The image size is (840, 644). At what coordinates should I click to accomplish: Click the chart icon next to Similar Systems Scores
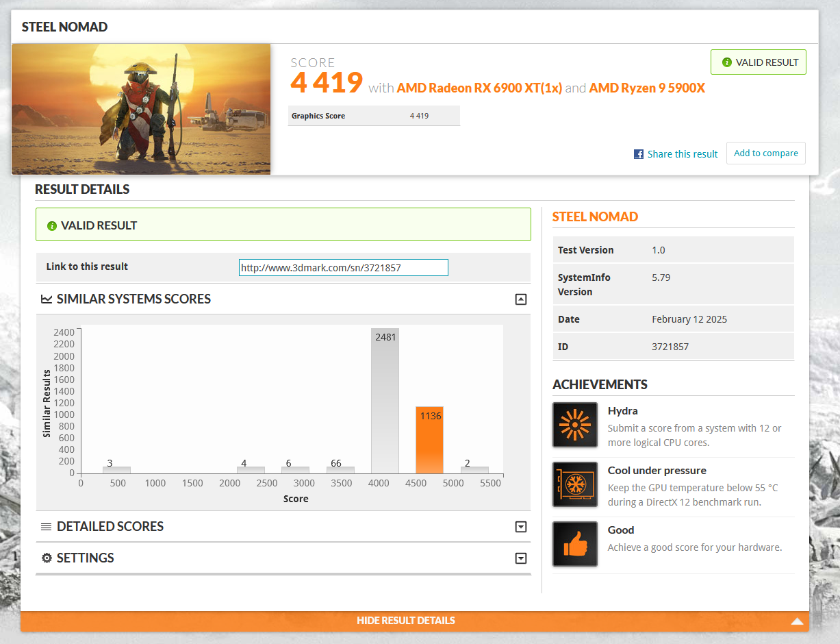click(x=47, y=299)
